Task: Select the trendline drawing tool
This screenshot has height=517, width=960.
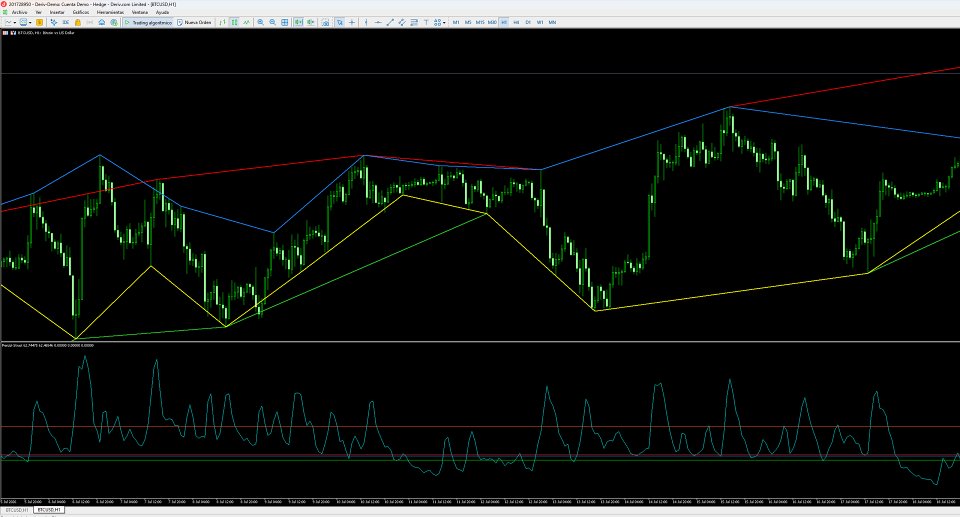Action: (x=390, y=22)
